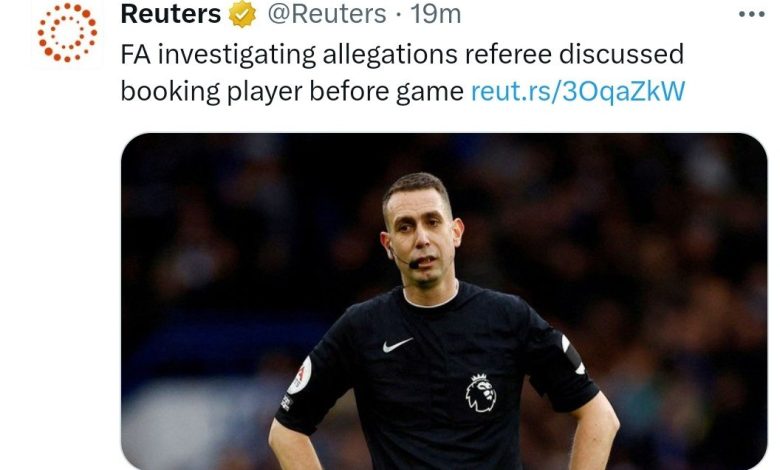Screen dimensions: 780x470
Task: Click the Premier League lion crest on the shirt
Action: click(x=481, y=393)
